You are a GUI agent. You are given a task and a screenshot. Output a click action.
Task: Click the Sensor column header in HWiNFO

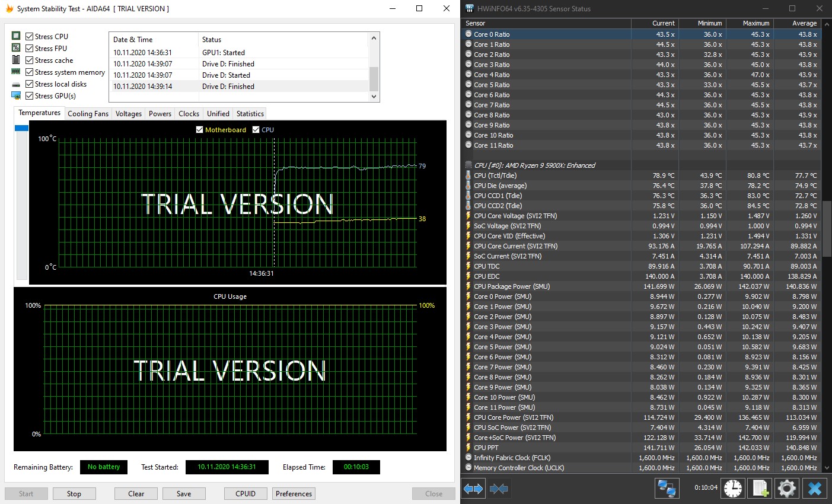[x=546, y=23]
